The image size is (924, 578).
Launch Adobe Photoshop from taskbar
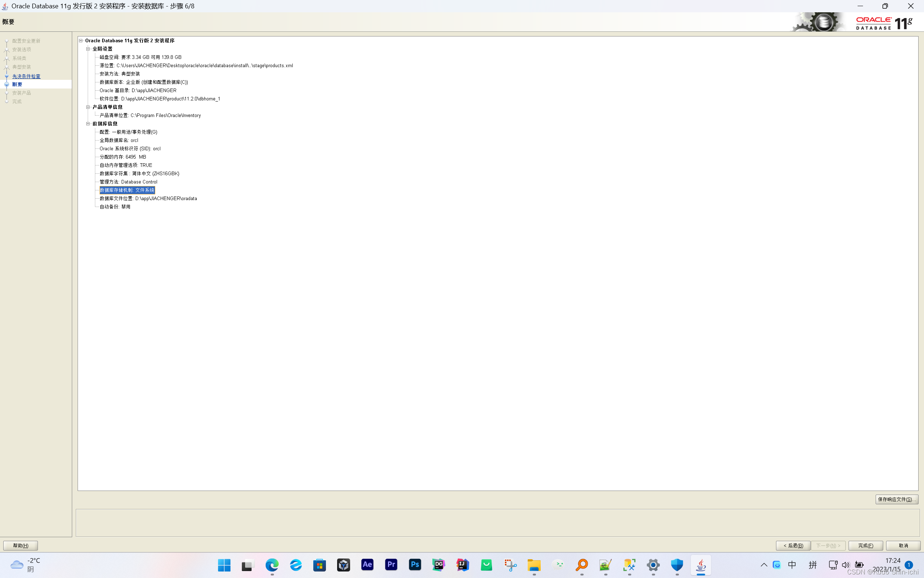(415, 565)
